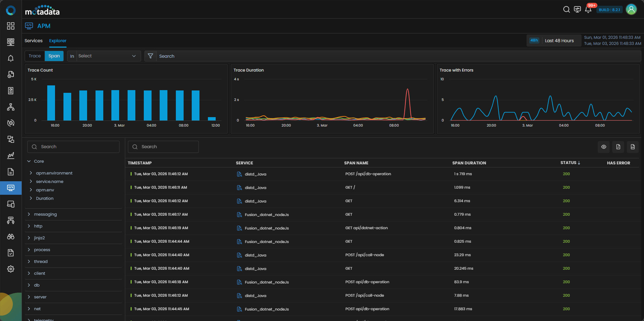Export table as PDF icon

click(x=618, y=147)
